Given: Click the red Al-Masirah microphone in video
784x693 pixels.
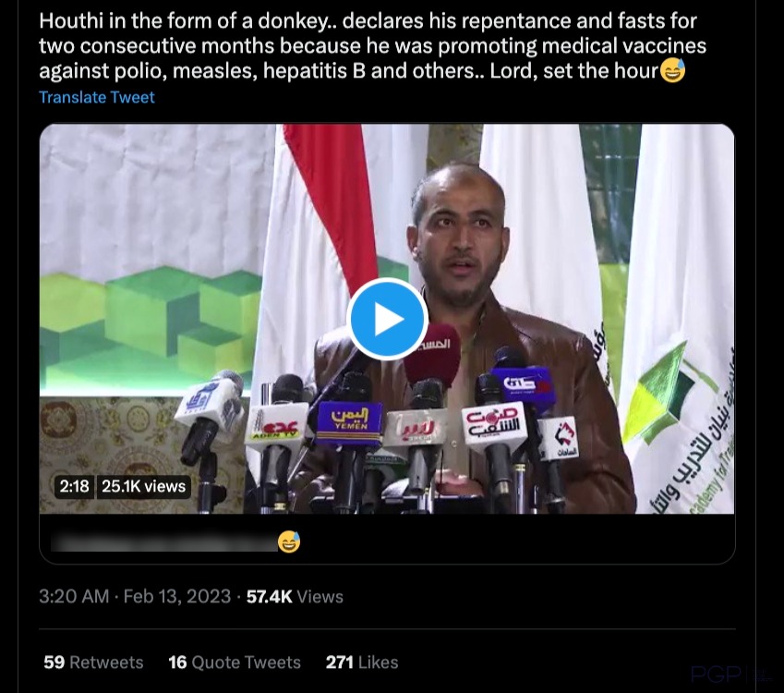Looking at the screenshot, I should click(x=433, y=354).
